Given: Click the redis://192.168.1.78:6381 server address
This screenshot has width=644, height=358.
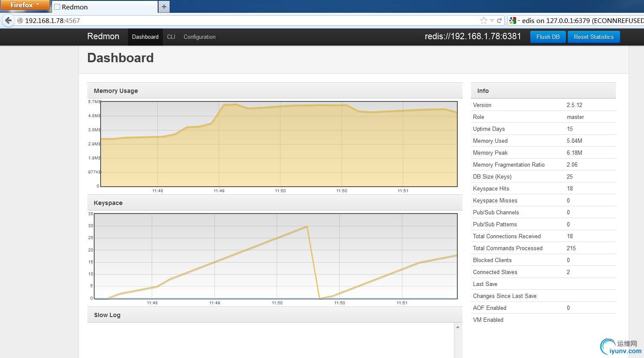Looking at the screenshot, I should [x=473, y=37].
